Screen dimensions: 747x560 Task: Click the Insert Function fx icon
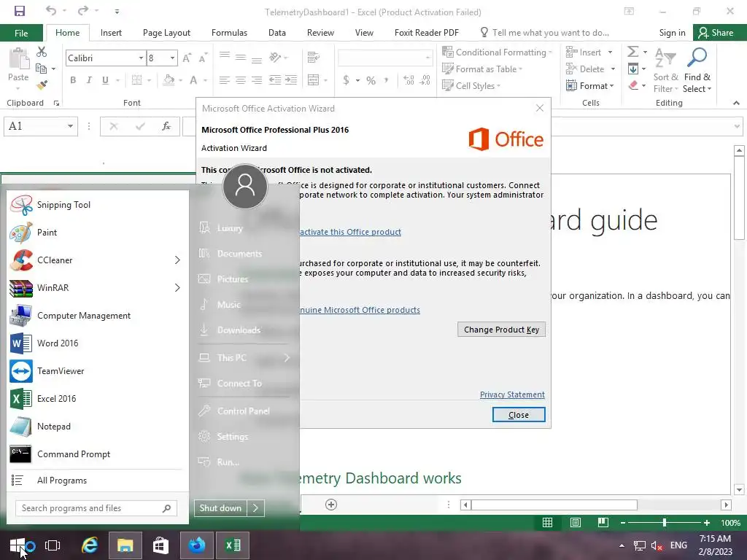166,126
